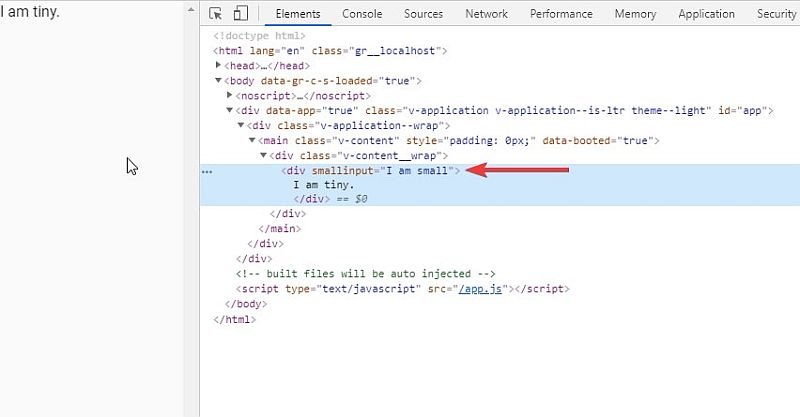This screenshot has width=800, height=417.
Task: Click the id="app" attribute
Action: click(x=743, y=110)
